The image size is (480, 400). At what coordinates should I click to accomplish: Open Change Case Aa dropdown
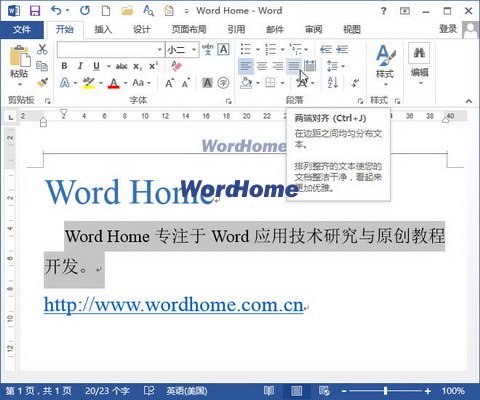[x=141, y=83]
